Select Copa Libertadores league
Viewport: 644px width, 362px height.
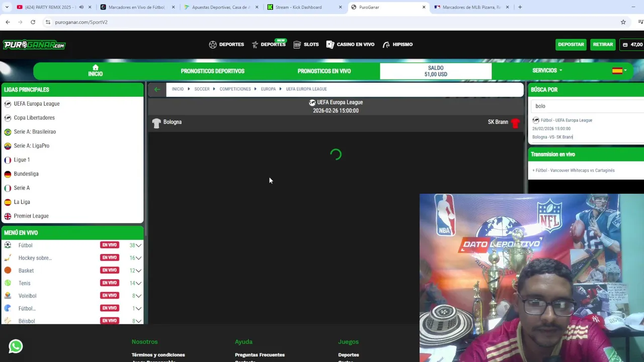tap(34, 118)
